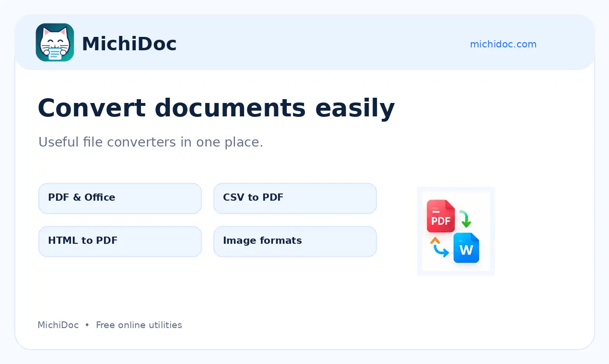Click the "Free online utilities" footer text

pyautogui.click(x=139, y=325)
